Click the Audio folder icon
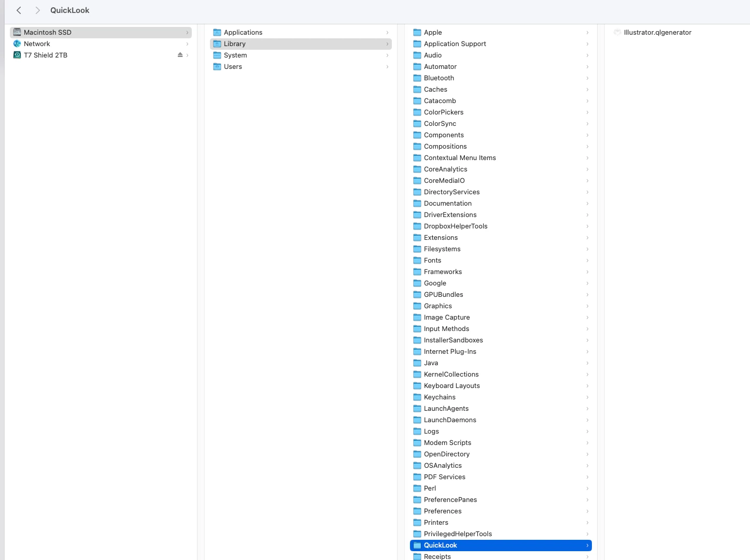 (x=417, y=55)
